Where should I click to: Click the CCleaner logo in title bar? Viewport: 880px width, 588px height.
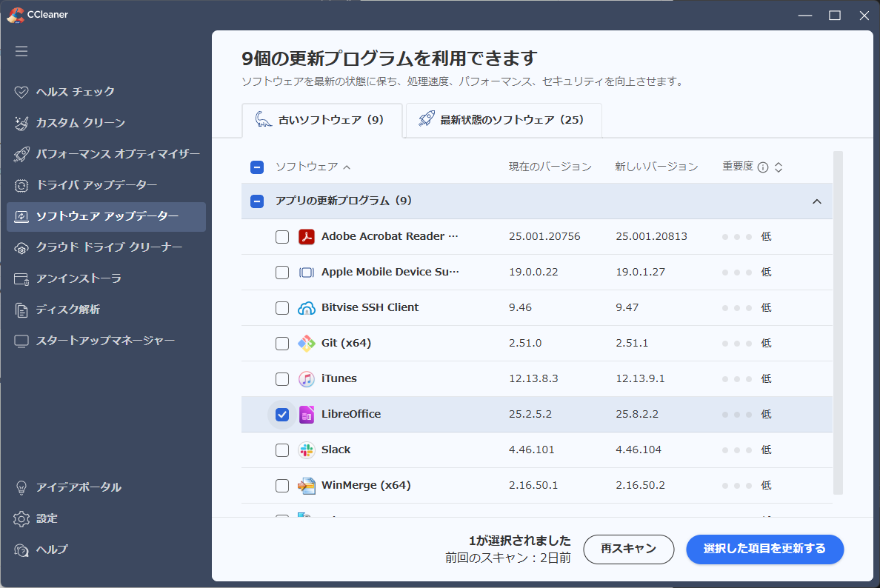16,15
